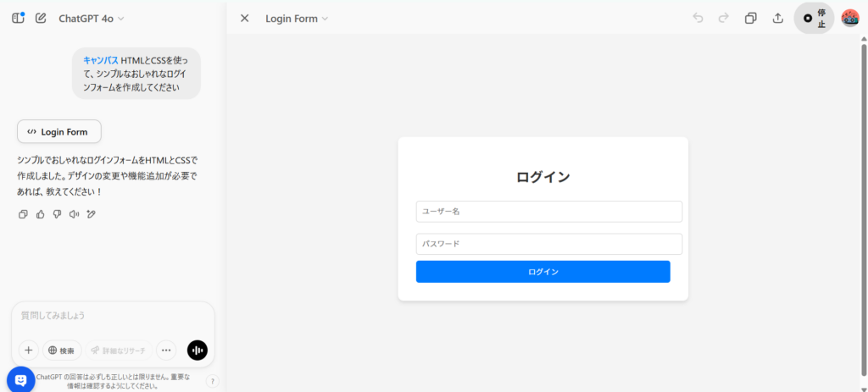Viewport: 868px width, 392px height.
Task: Open the help question mark button
Action: tap(213, 381)
